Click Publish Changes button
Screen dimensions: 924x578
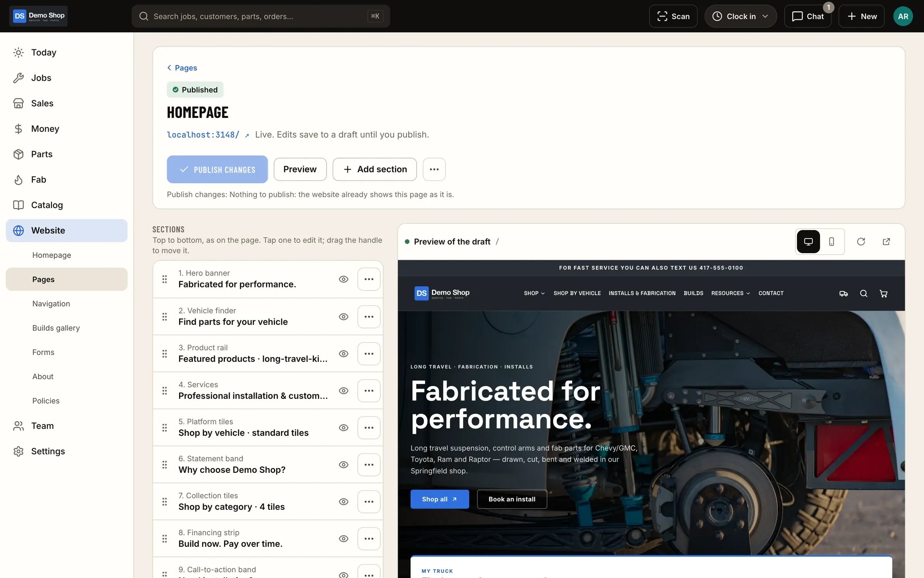click(x=217, y=169)
